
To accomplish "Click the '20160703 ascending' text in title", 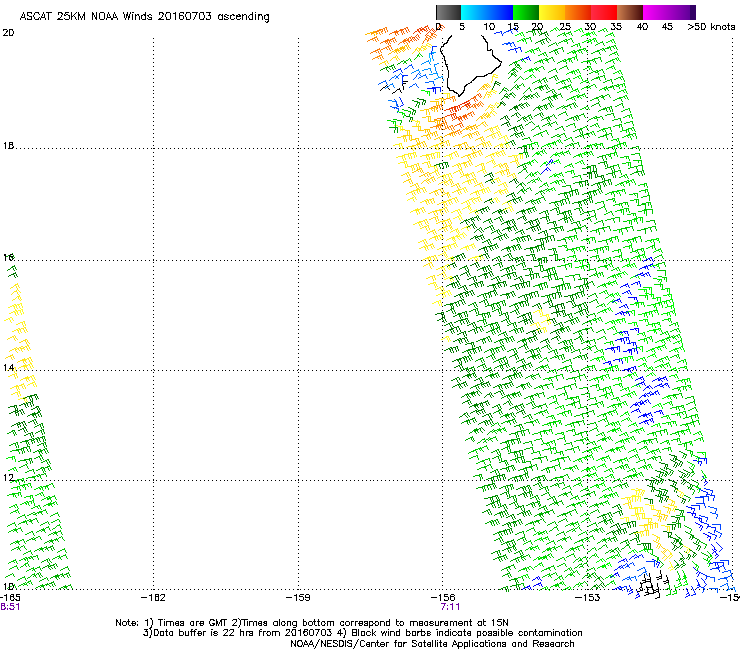I will 214,16.
